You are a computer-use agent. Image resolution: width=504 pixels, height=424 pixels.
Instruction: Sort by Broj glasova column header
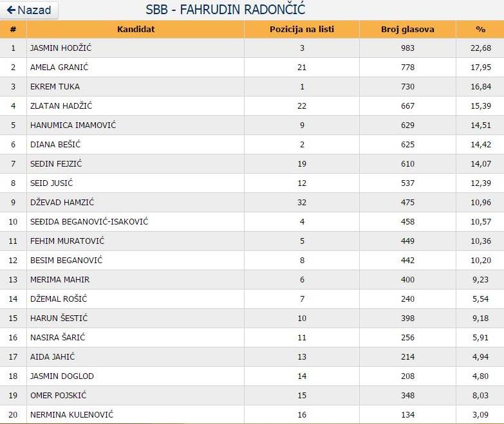(407, 29)
